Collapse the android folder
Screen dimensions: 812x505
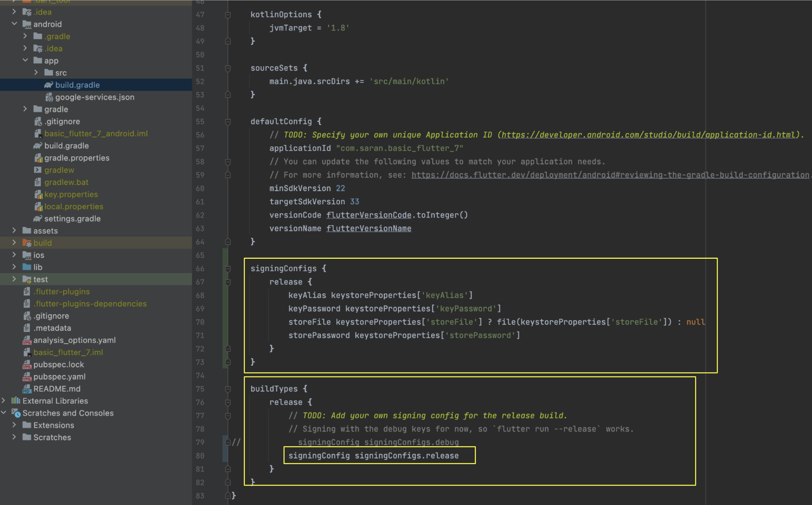pos(14,24)
